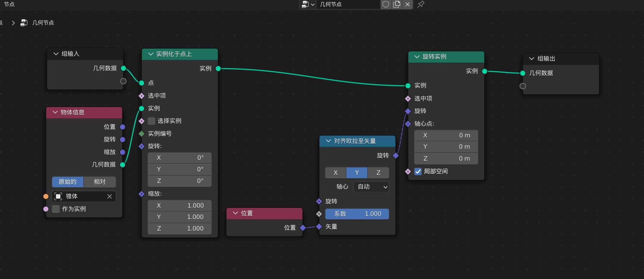Collapse the 物体信息 node

click(x=55, y=112)
